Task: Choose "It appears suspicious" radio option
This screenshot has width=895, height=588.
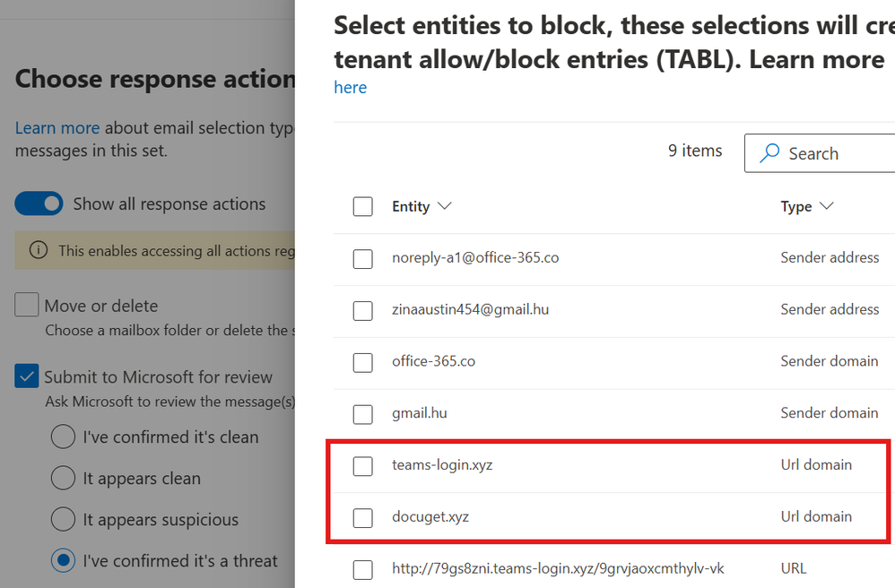Action: click(63, 520)
